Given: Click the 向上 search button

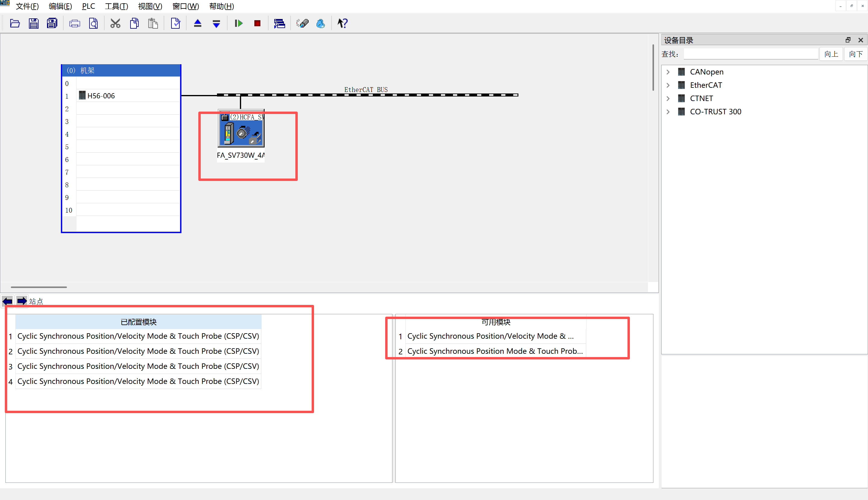Looking at the screenshot, I should (831, 54).
